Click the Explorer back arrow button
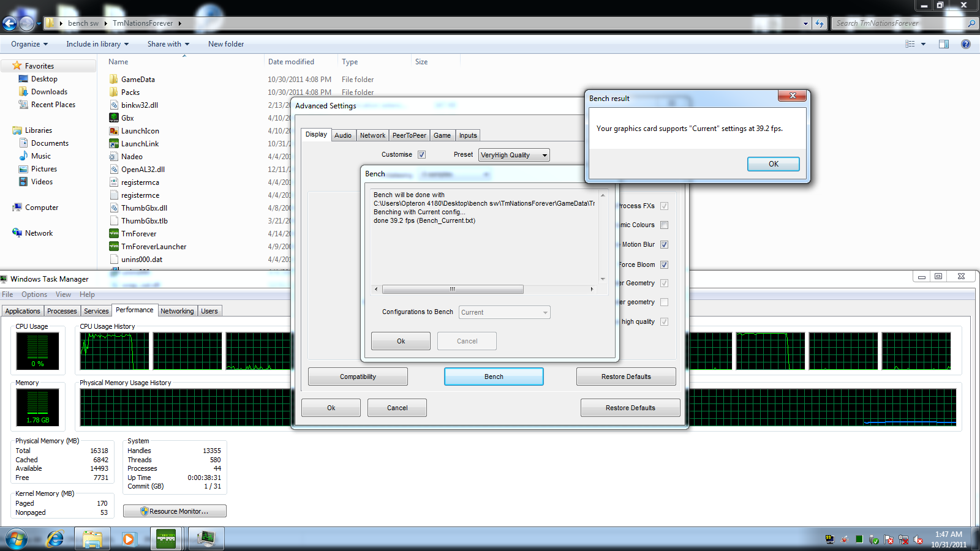This screenshot has width=980, height=551. pyautogui.click(x=10, y=23)
